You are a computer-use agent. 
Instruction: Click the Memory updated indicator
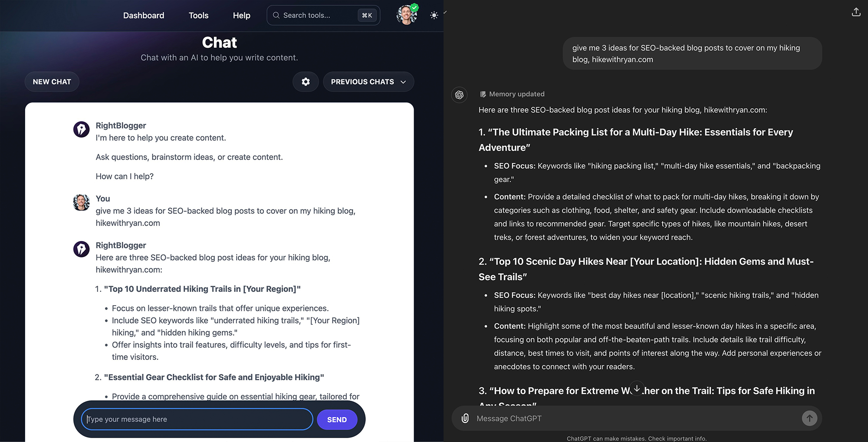512,94
